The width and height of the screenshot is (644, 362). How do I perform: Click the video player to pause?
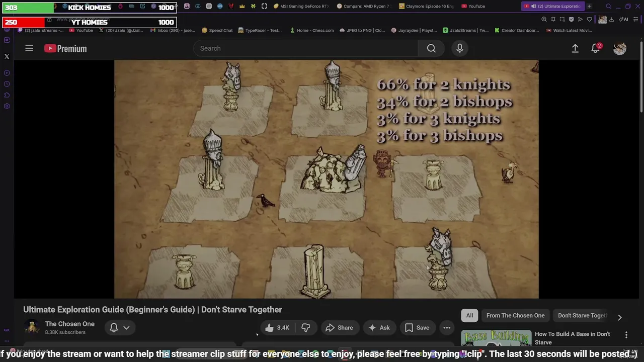click(326, 179)
